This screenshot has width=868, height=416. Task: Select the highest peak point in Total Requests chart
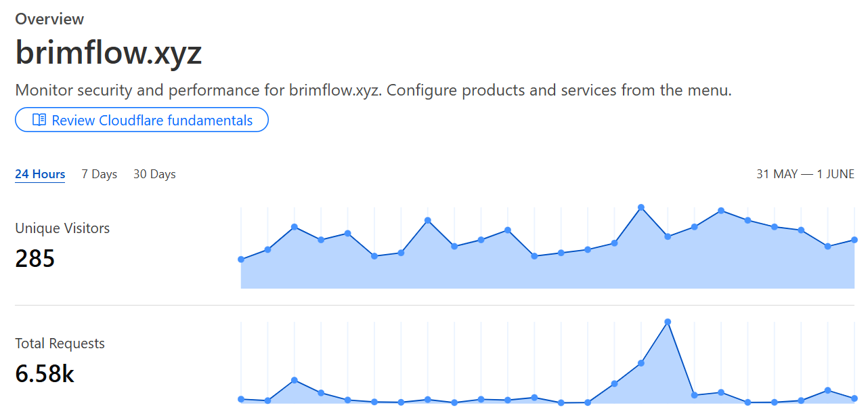pyautogui.click(x=668, y=322)
